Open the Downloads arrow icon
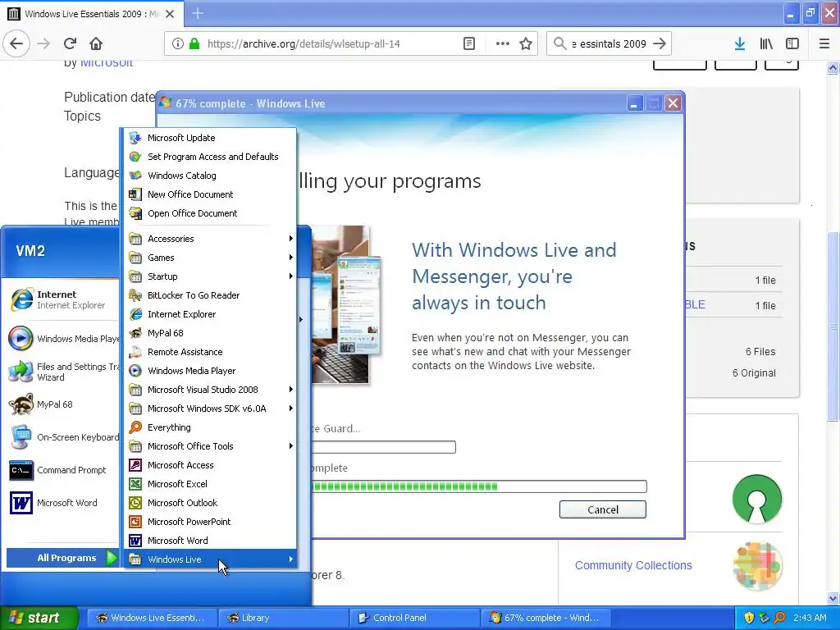Image resolution: width=840 pixels, height=630 pixels. coord(739,44)
